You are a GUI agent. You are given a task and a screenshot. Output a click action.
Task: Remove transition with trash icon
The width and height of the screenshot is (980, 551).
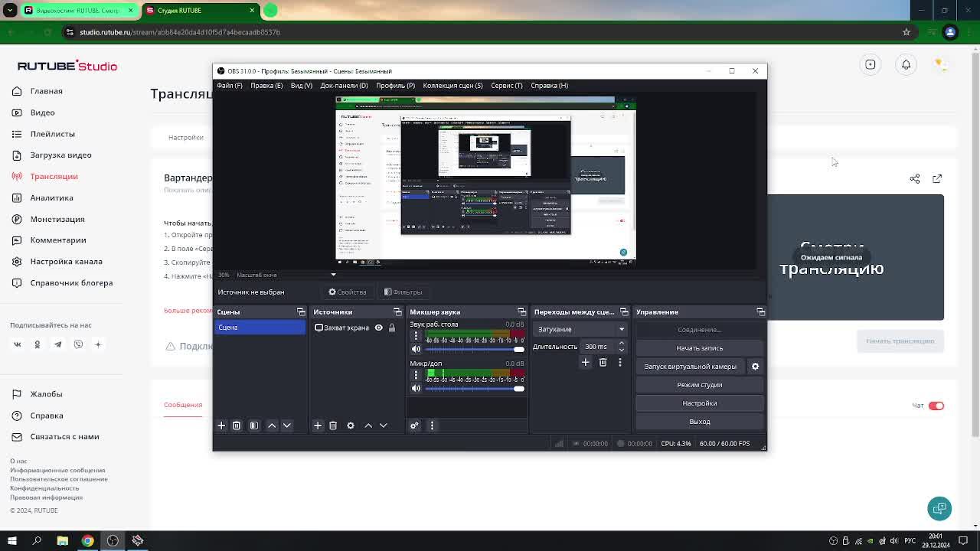(x=603, y=363)
